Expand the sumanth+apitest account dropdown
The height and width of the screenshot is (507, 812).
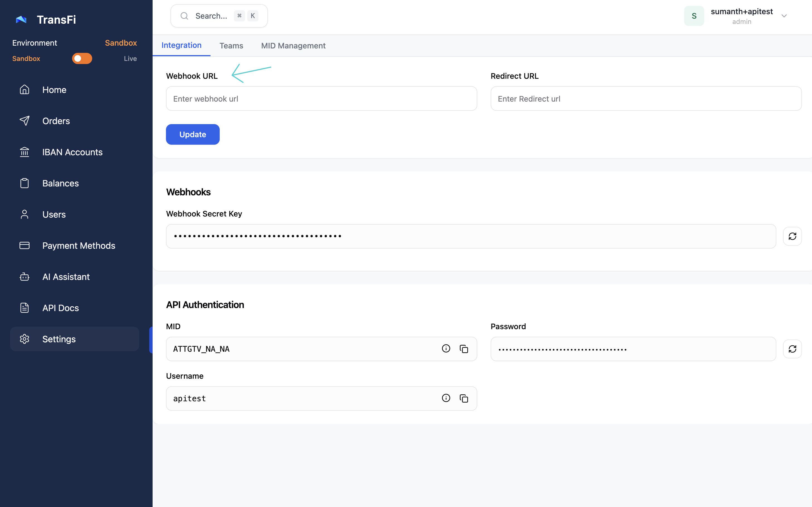point(784,16)
